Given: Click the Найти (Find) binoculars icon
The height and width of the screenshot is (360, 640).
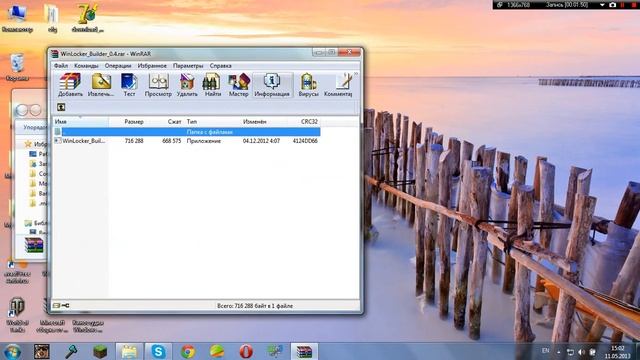Looking at the screenshot, I should click(x=212, y=85).
